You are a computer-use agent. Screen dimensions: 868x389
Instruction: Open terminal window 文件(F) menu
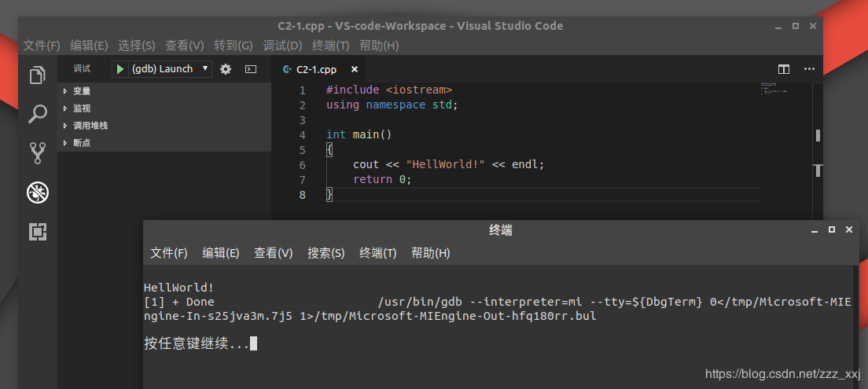coord(169,253)
